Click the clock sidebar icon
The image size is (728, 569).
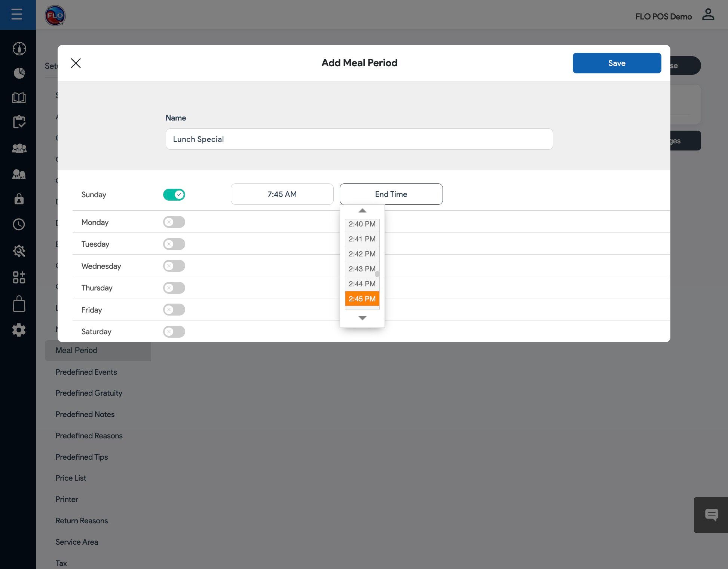19,225
